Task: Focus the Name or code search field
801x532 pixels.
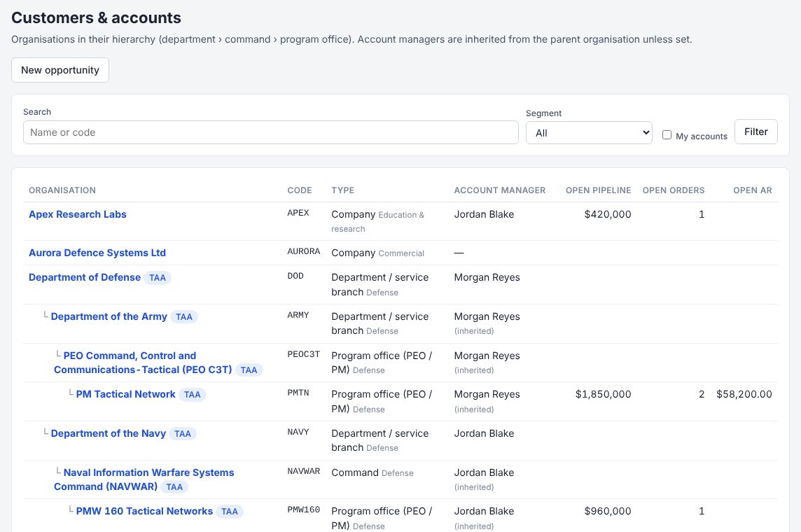Action: point(271,132)
